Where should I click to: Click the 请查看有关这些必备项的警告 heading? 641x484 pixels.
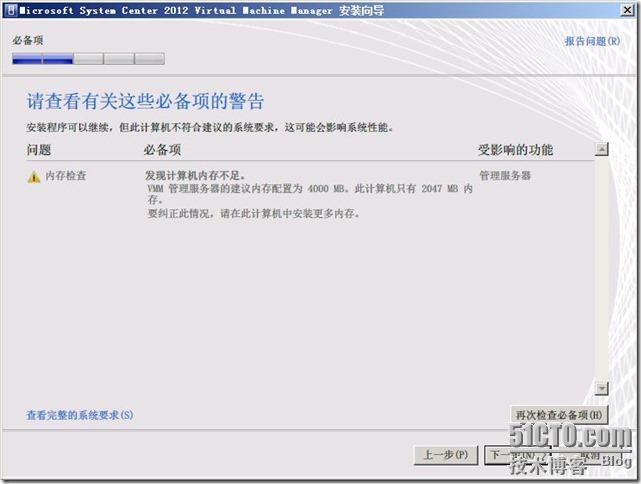click(145, 101)
